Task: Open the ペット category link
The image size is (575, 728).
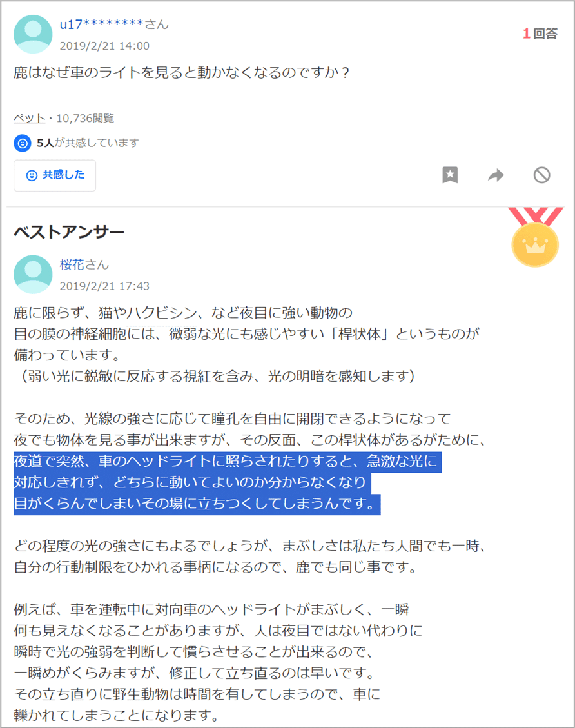Action: click(x=29, y=119)
